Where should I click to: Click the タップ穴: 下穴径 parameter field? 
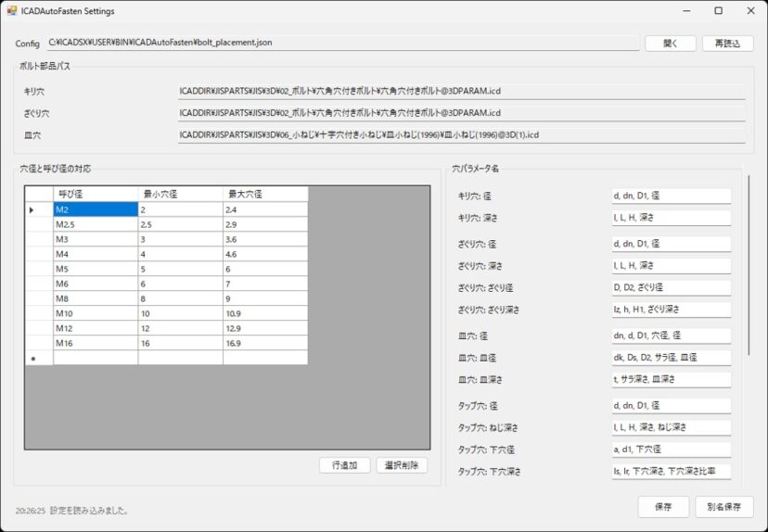(671, 450)
